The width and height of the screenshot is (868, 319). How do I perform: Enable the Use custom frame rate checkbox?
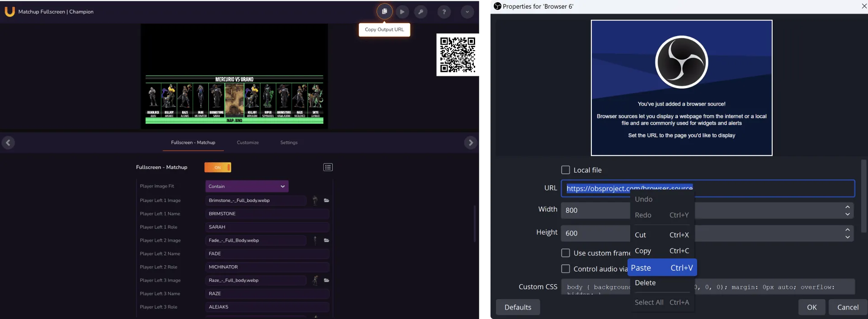tap(566, 253)
